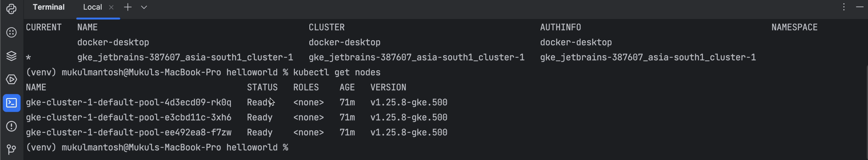Open the Git branch tool window
The height and width of the screenshot is (160, 868).
point(12,149)
